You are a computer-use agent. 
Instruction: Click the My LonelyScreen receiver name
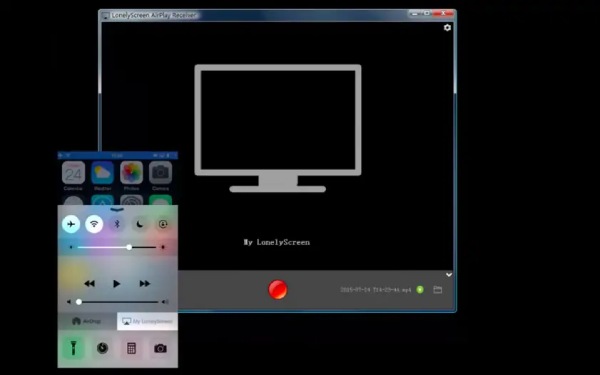(277, 242)
